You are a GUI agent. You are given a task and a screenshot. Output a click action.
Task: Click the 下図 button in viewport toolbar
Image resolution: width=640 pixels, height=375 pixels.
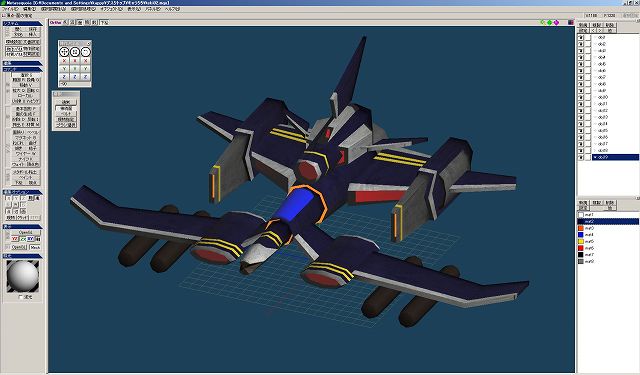tap(104, 22)
